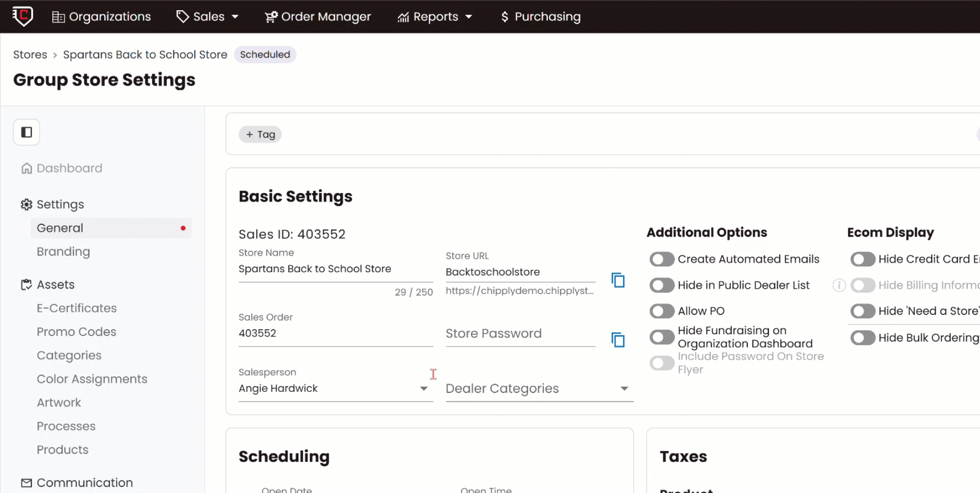Click the Store Password input field

520,334
